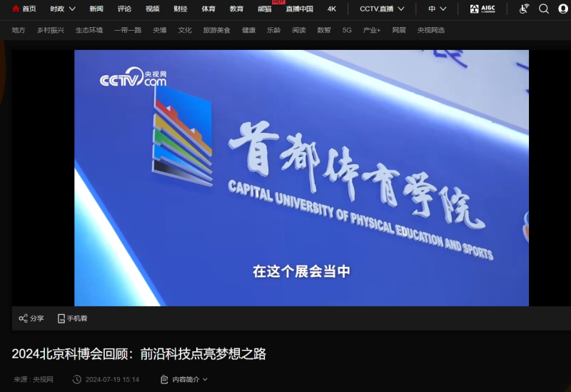Expand 内容简介 chevron
The height and width of the screenshot is (392, 571).
205,379
